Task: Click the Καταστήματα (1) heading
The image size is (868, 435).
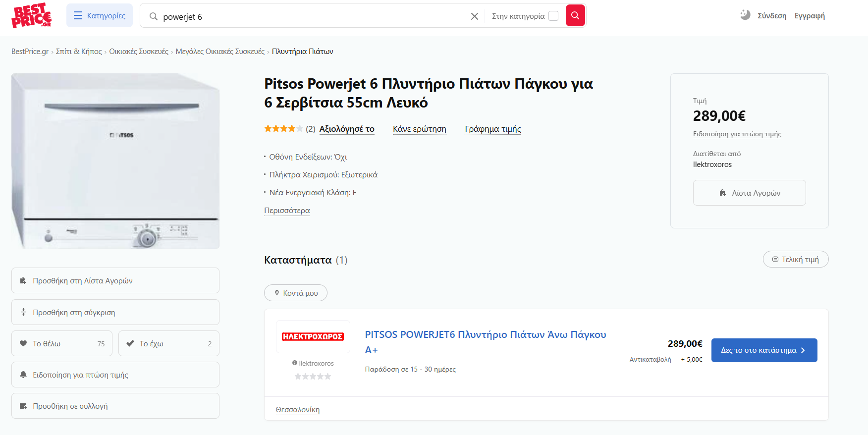Action: coord(306,260)
